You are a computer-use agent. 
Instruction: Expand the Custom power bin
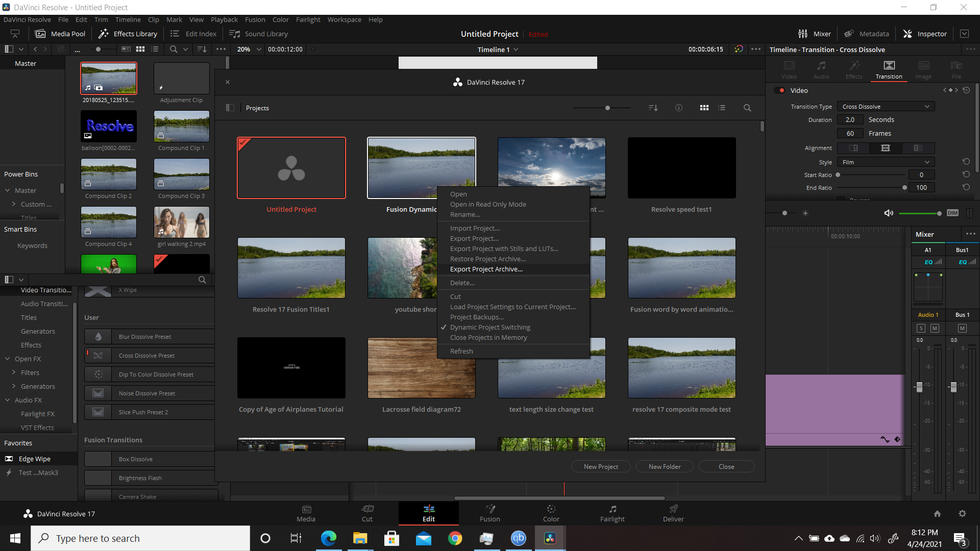(14, 204)
